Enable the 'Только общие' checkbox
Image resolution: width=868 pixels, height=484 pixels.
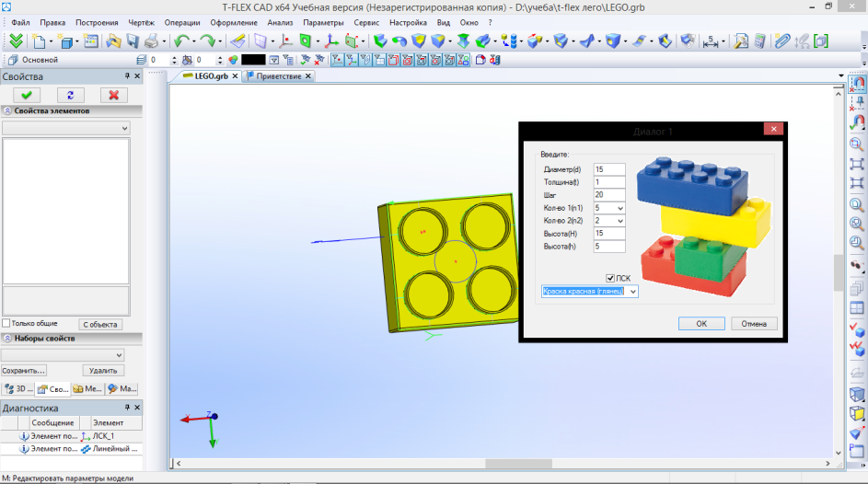click(6, 323)
